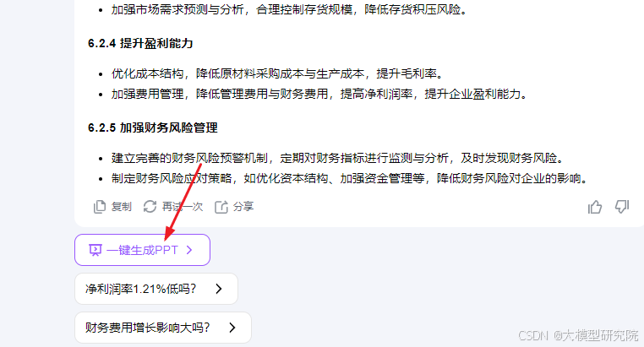
Task: Click the 分享 share label
Action: (243, 207)
